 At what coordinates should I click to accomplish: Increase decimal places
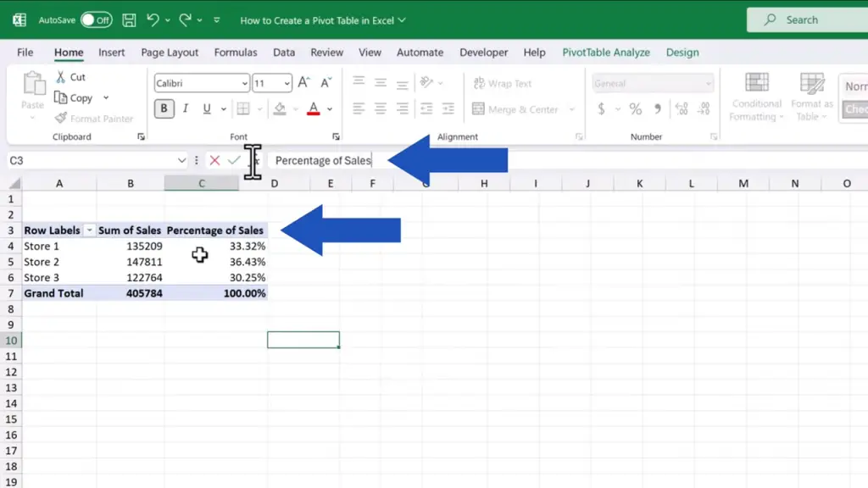682,109
